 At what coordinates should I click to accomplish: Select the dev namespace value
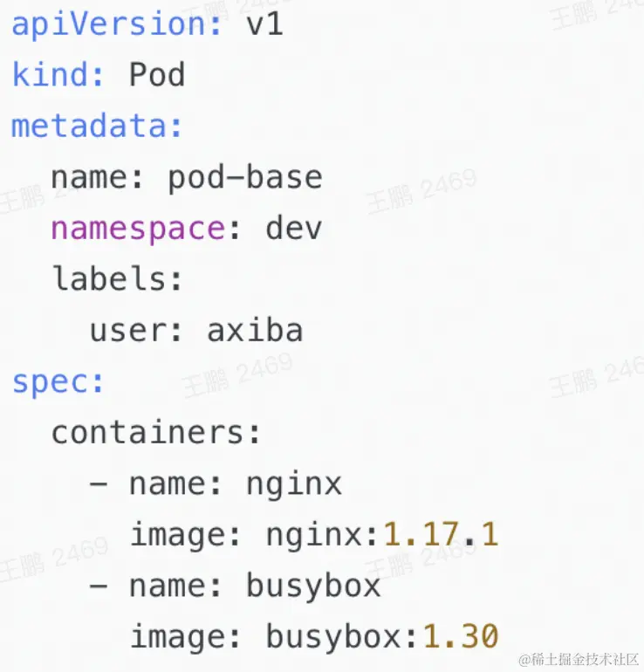click(293, 228)
